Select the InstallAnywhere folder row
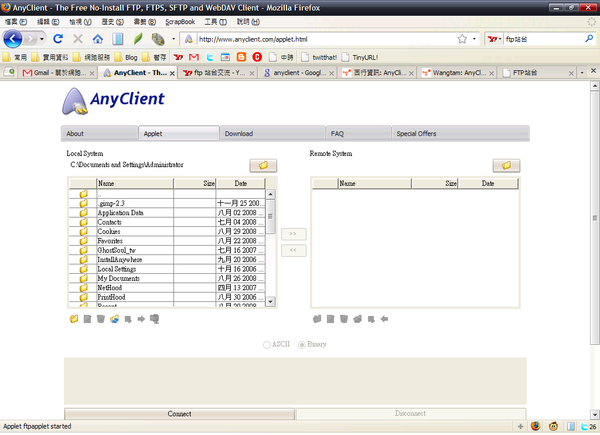Image resolution: width=600 pixels, height=435 pixels. coord(167,260)
